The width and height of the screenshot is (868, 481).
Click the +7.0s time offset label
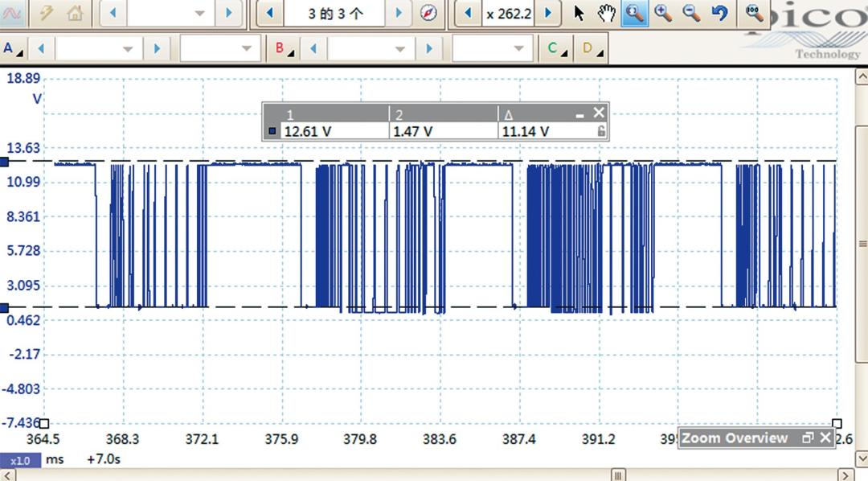tap(104, 459)
